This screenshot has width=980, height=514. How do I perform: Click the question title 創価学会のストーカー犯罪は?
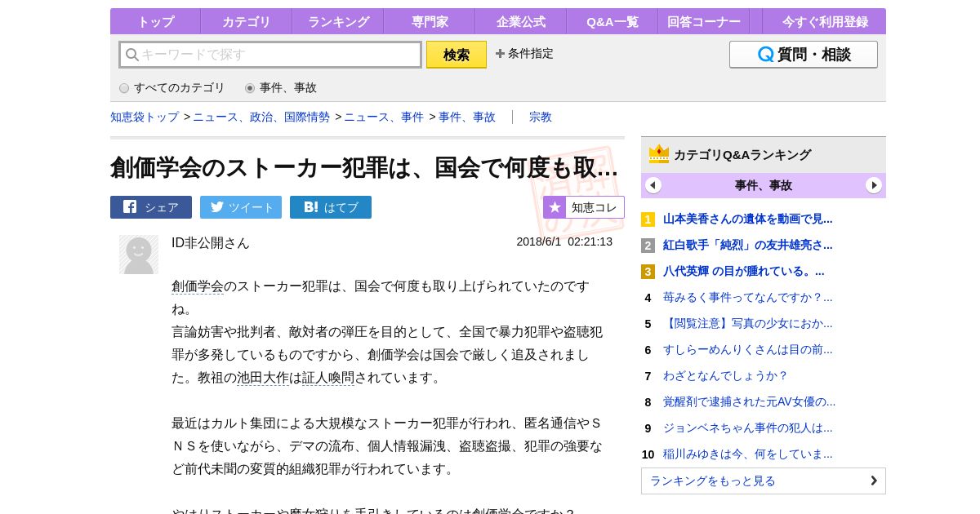point(364,167)
